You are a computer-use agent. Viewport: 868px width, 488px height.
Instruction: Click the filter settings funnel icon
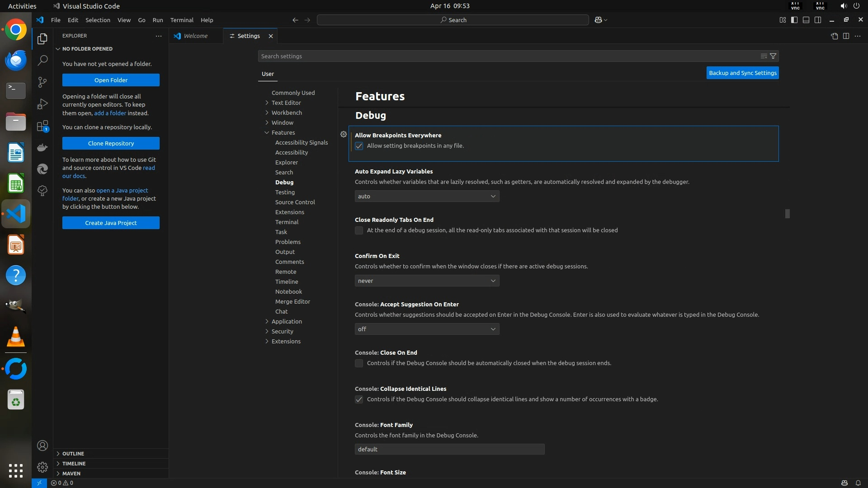(x=773, y=56)
